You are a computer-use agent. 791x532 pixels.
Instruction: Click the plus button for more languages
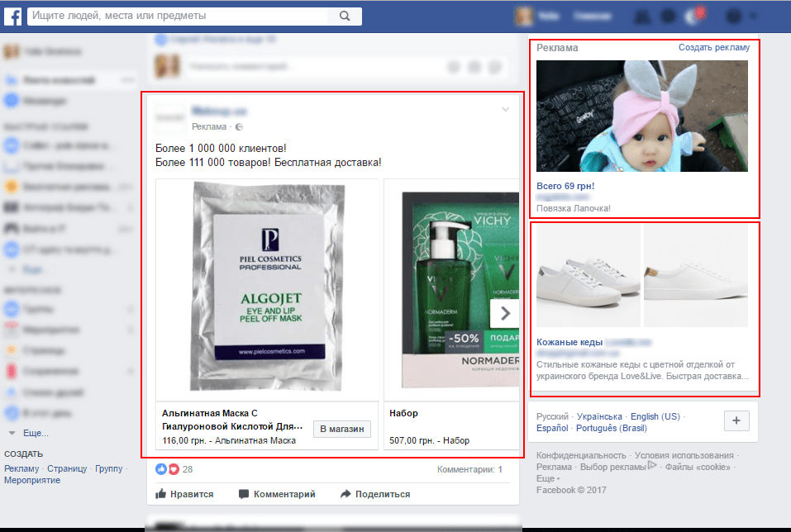coord(736,420)
